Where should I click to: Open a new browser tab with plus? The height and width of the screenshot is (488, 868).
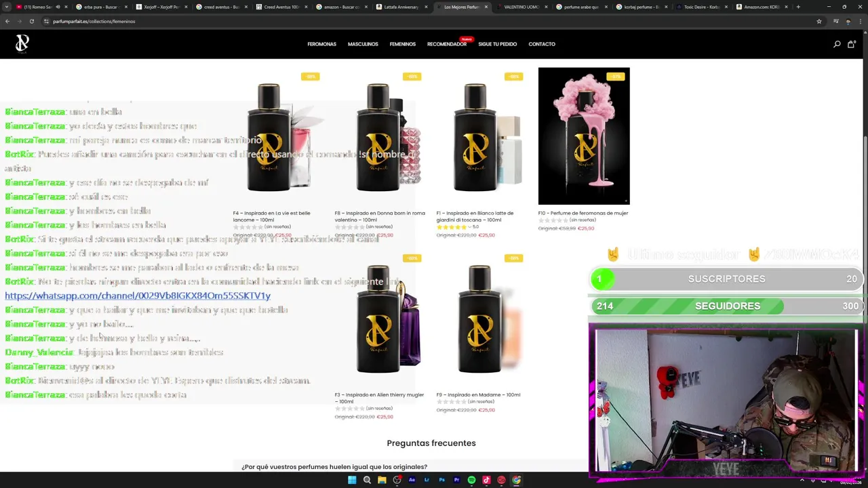(x=798, y=7)
